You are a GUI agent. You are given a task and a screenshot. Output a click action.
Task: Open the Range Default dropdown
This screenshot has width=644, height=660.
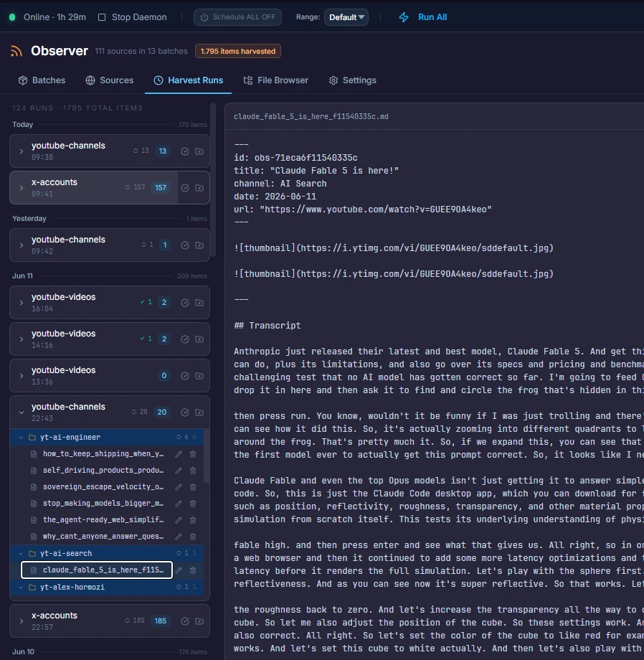point(346,17)
